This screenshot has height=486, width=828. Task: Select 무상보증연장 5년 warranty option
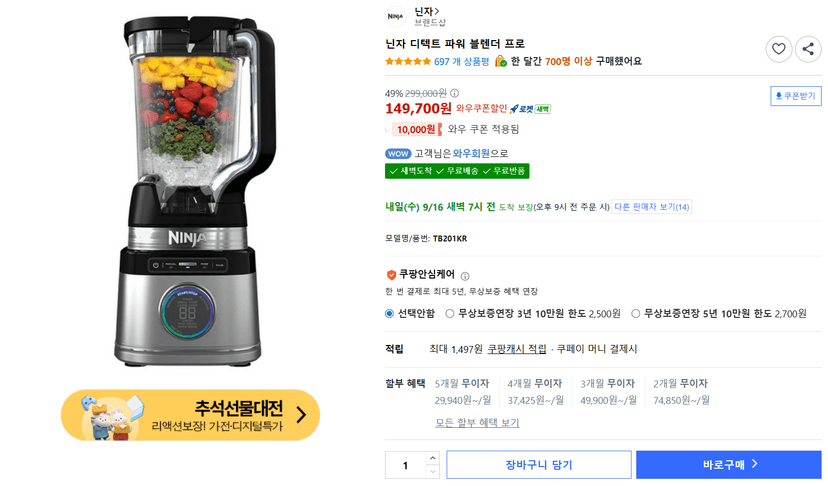click(x=636, y=314)
